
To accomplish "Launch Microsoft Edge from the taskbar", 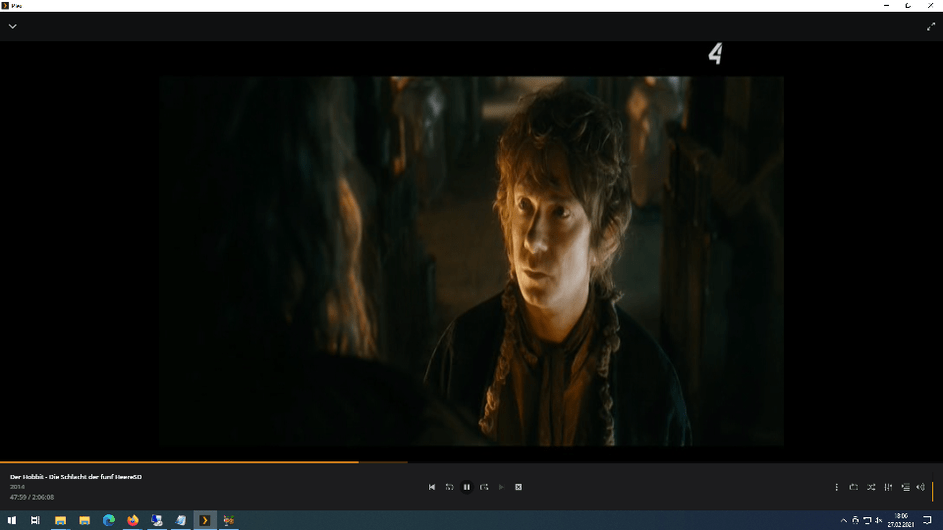I will tap(108, 520).
